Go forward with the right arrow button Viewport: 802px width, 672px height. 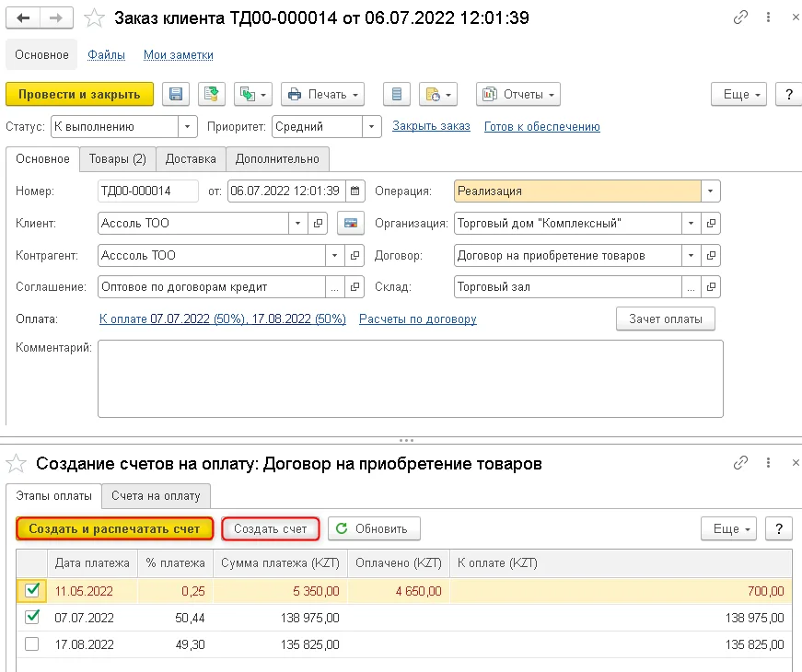tap(56, 18)
